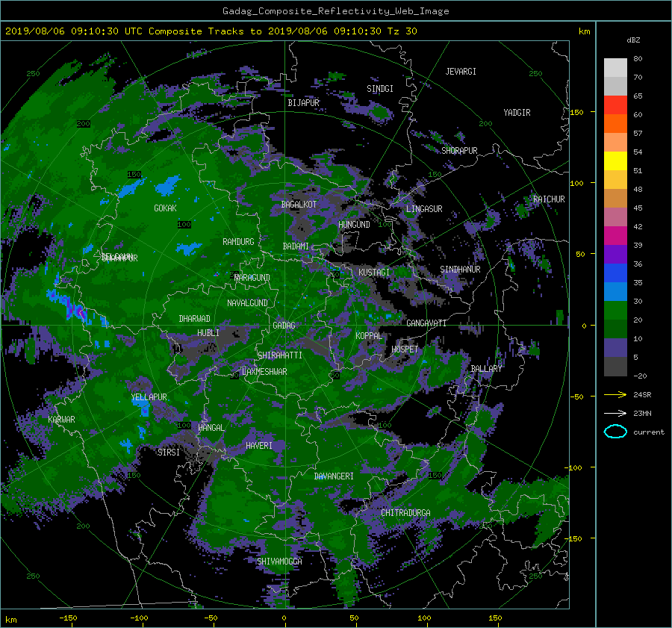Click the legend scale value '80'
The width and height of the screenshot is (672, 628).
[x=638, y=59]
